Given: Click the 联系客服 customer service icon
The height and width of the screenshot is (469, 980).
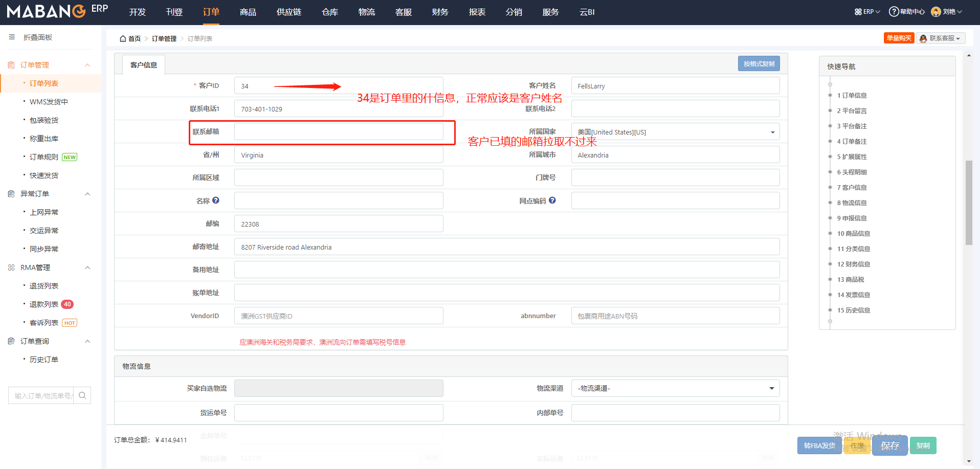Looking at the screenshot, I should tap(923, 38).
